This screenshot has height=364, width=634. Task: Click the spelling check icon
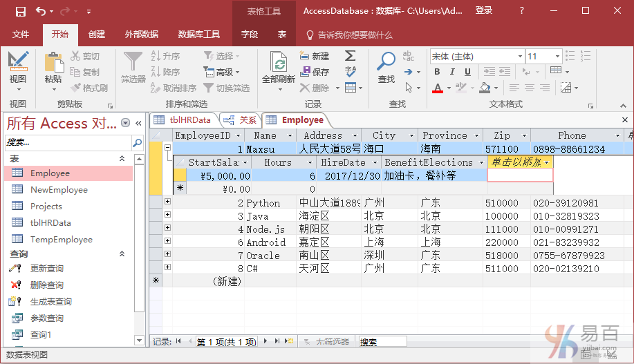tap(351, 72)
